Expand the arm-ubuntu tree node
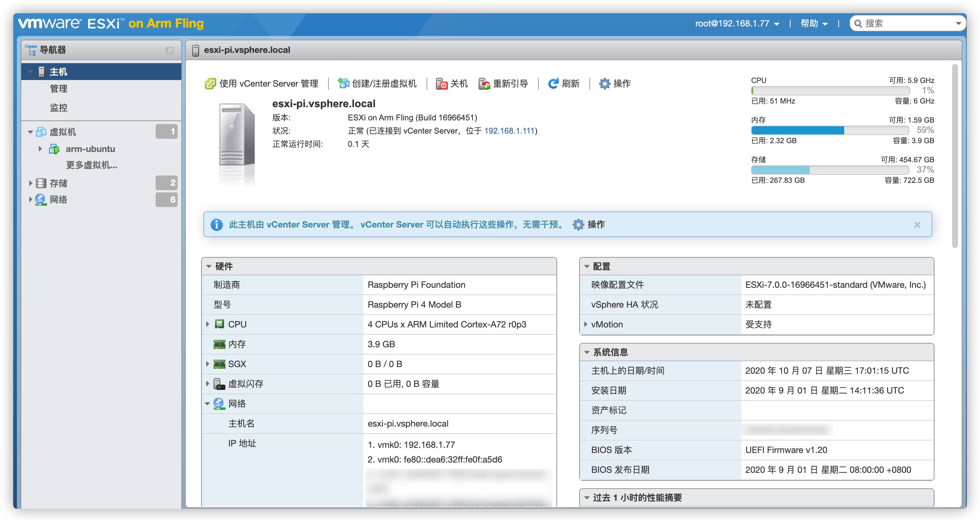 click(x=40, y=149)
